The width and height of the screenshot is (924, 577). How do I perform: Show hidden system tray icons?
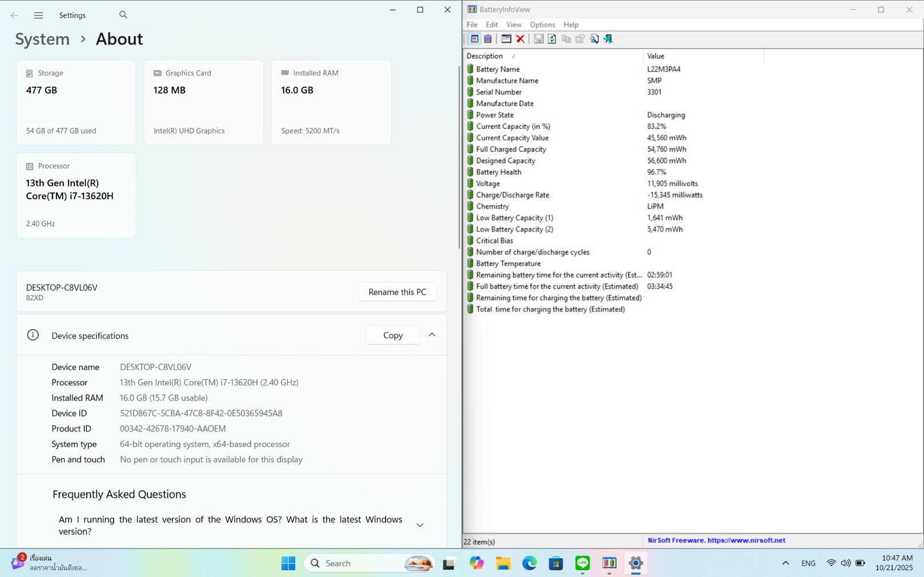click(785, 563)
